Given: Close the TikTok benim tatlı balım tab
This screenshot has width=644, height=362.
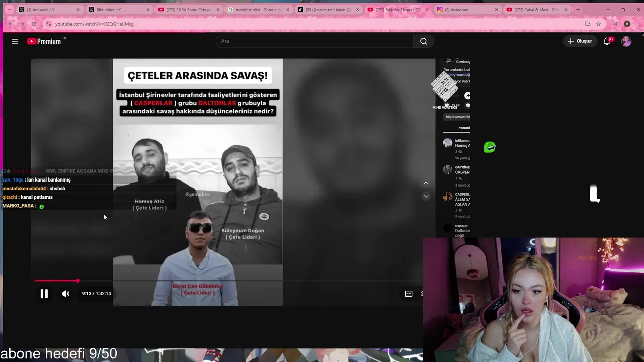Looking at the screenshot, I should (x=357, y=10).
